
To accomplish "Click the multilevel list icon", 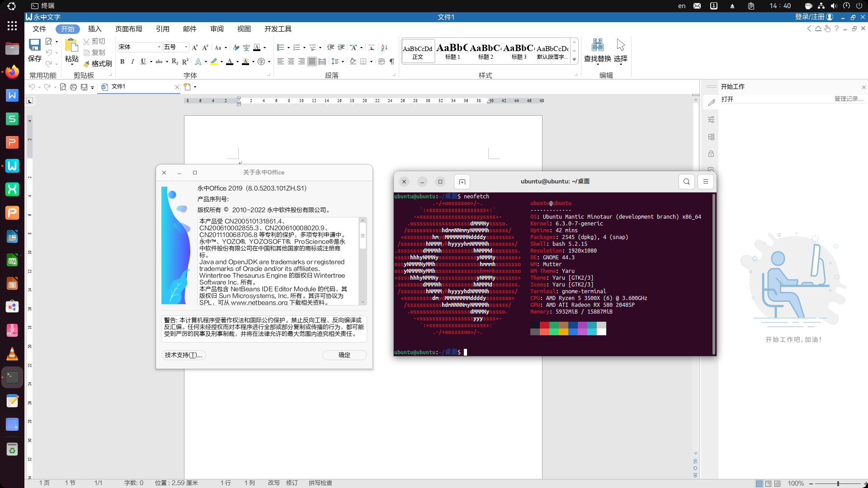I will [x=313, y=47].
